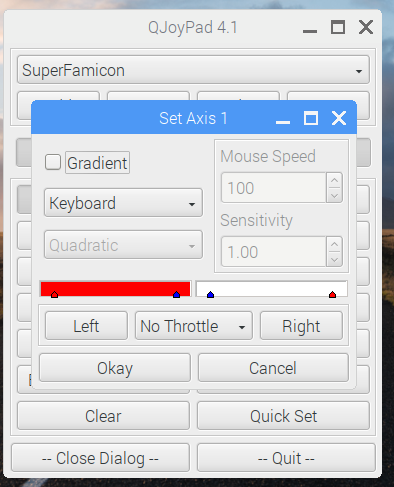Click the blue marker on left red bar
Viewport: 394px width, 487px height.
(x=177, y=294)
